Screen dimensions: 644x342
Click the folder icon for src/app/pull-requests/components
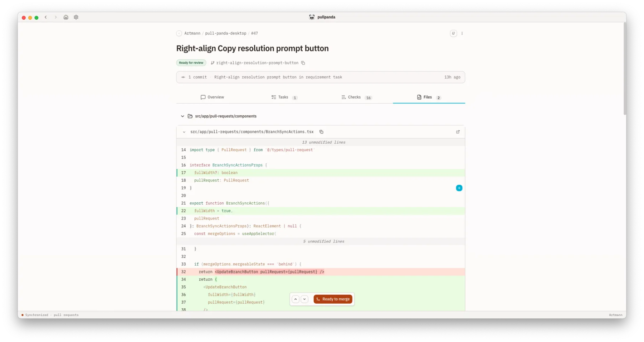(x=190, y=116)
